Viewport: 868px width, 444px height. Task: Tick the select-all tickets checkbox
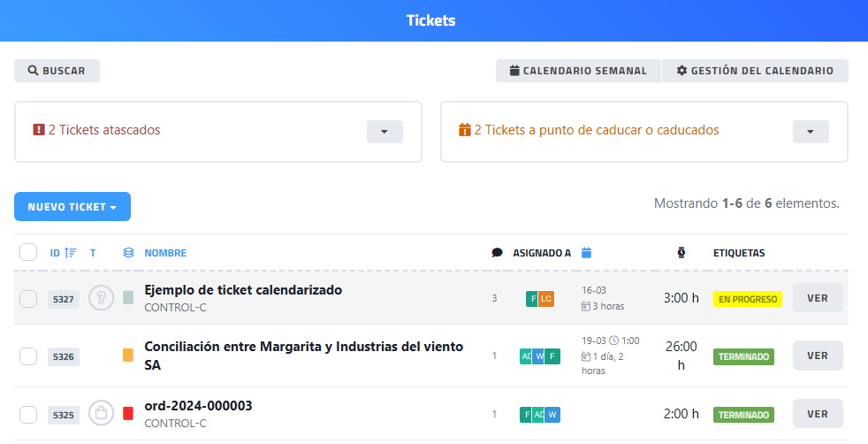28,253
